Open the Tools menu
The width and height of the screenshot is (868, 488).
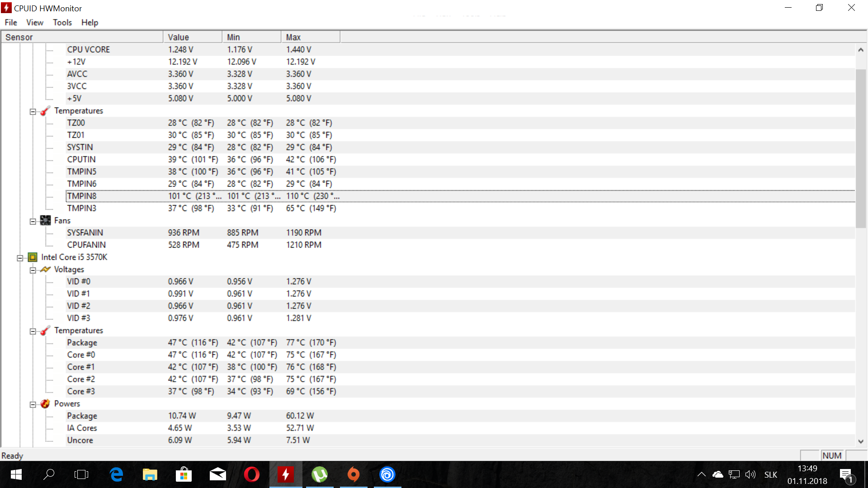[x=62, y=23]
